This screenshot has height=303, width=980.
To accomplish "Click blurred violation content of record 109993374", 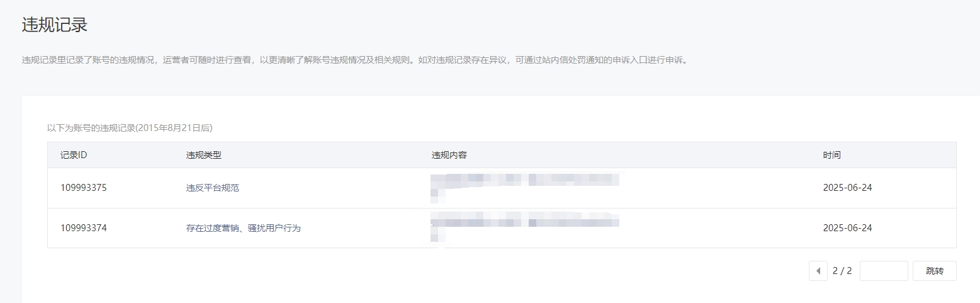I will pos(525,228).
